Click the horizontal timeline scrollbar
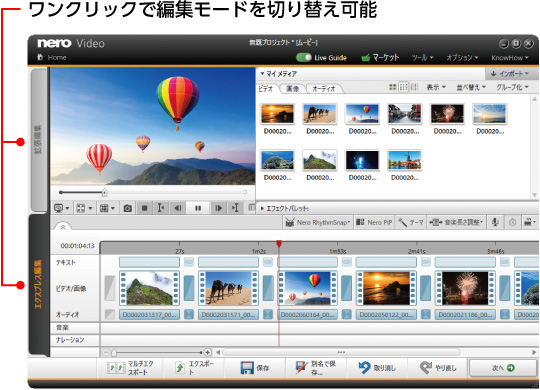The width and height of the screenshot is (540, 390). (341, 352)
